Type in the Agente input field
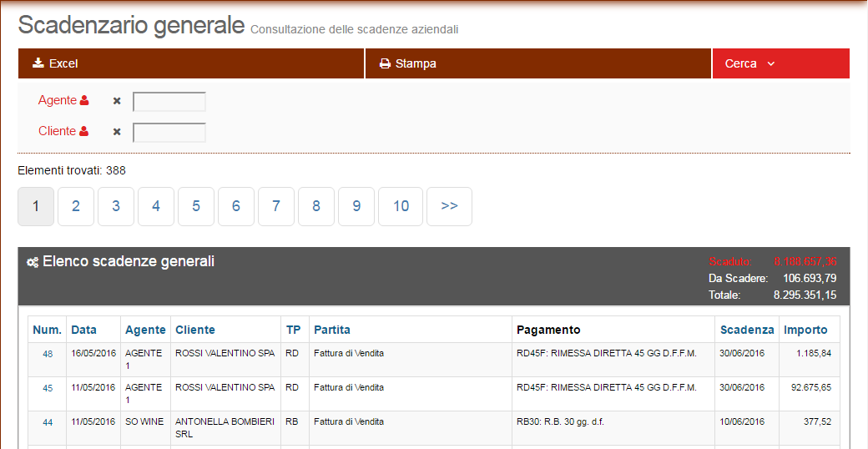 pos(169,102)
